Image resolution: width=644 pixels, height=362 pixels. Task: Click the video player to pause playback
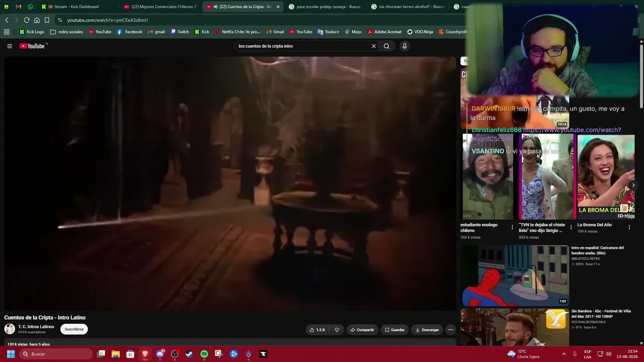tap(230, 184)
